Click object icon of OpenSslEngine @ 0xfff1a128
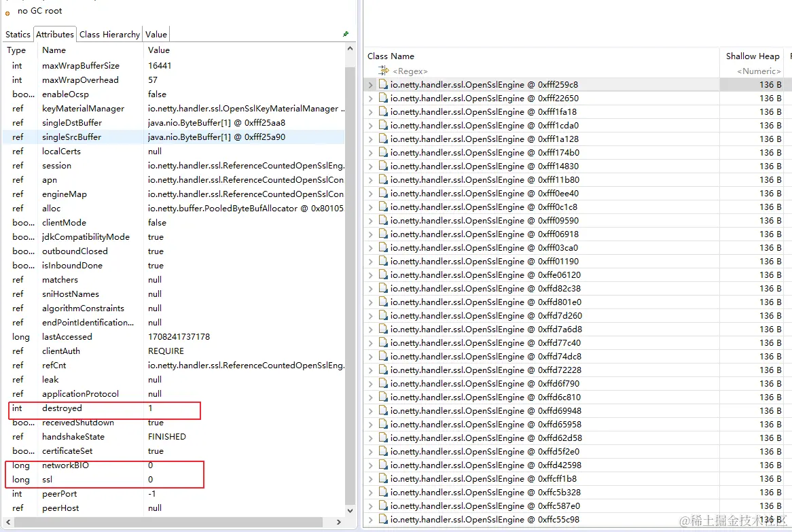This screenshot has height=532, width=792. coord(383,139)
